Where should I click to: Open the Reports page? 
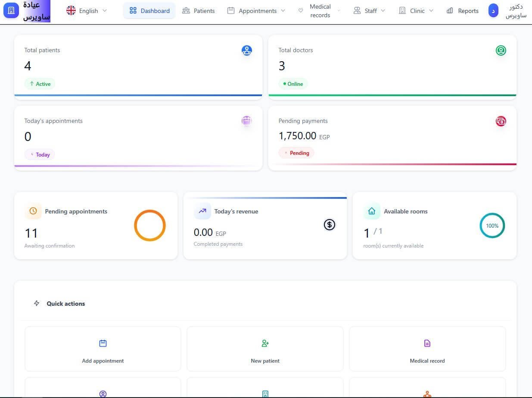pyautogui.click(x=463, y=11)
